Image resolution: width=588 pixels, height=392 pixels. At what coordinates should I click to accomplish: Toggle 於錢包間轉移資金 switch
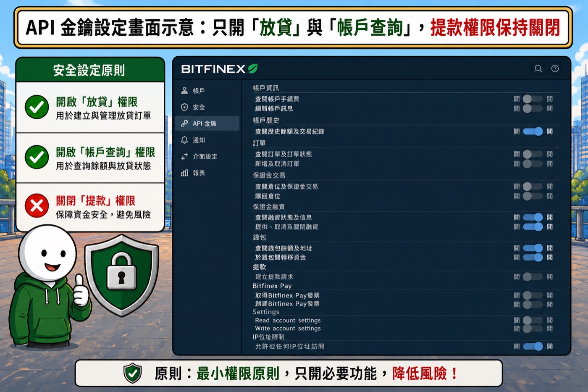tap(533, 257)
